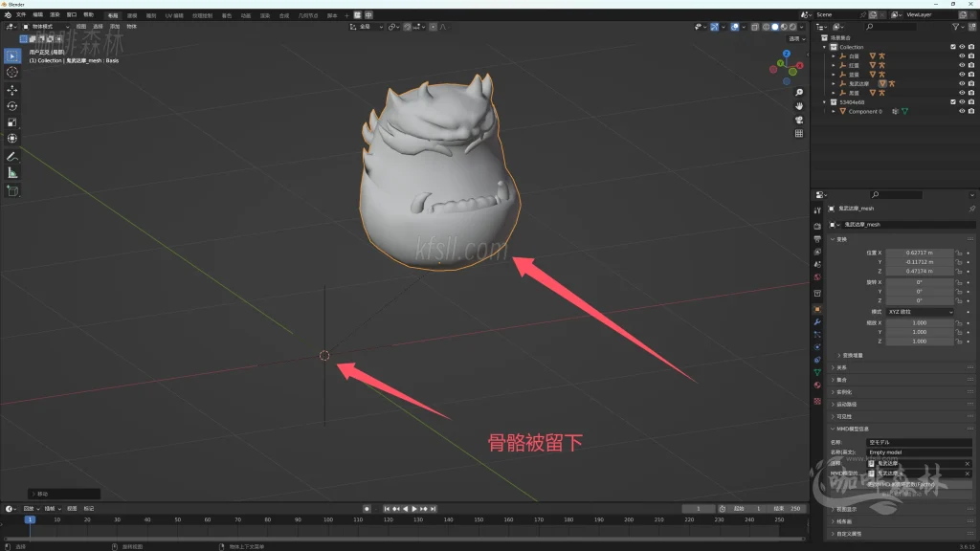This screenshot has width=980, height=551.
Task: Toggle Component 0 visibility in the outliner
Action: point(962,111)
